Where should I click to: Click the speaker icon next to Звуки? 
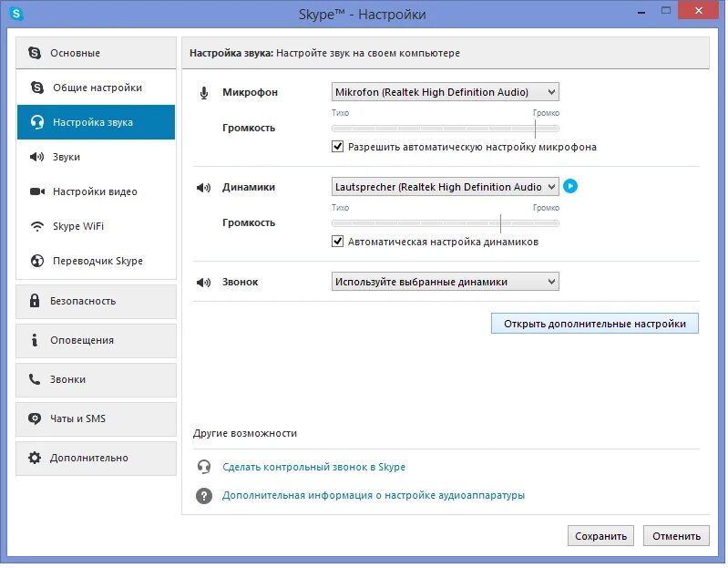click(36, 157)
